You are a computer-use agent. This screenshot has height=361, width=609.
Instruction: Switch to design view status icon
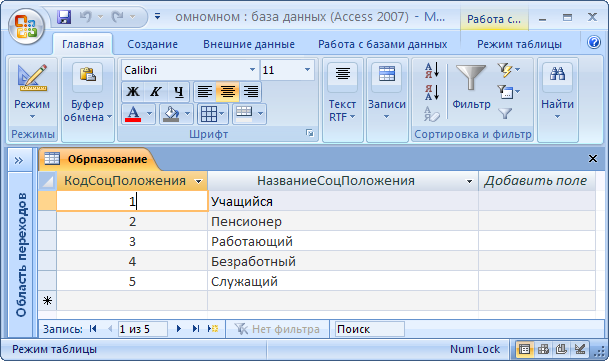click(x=580, y=349)
